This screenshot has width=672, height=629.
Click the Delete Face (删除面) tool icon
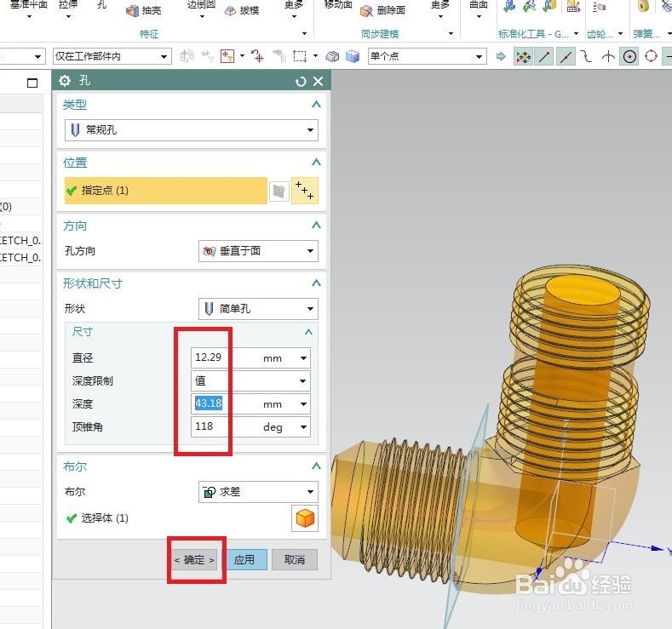[367, 11]
